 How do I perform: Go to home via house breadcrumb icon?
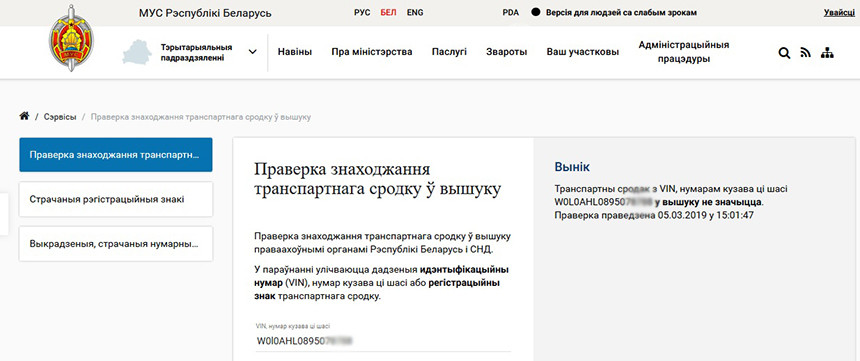(24, 116)
